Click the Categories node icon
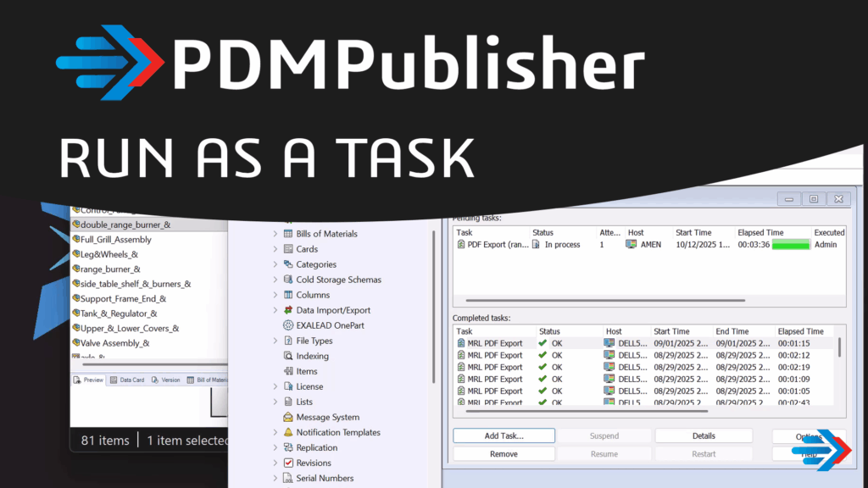Viewport: 868px width, 488px height. coord(288,264)
